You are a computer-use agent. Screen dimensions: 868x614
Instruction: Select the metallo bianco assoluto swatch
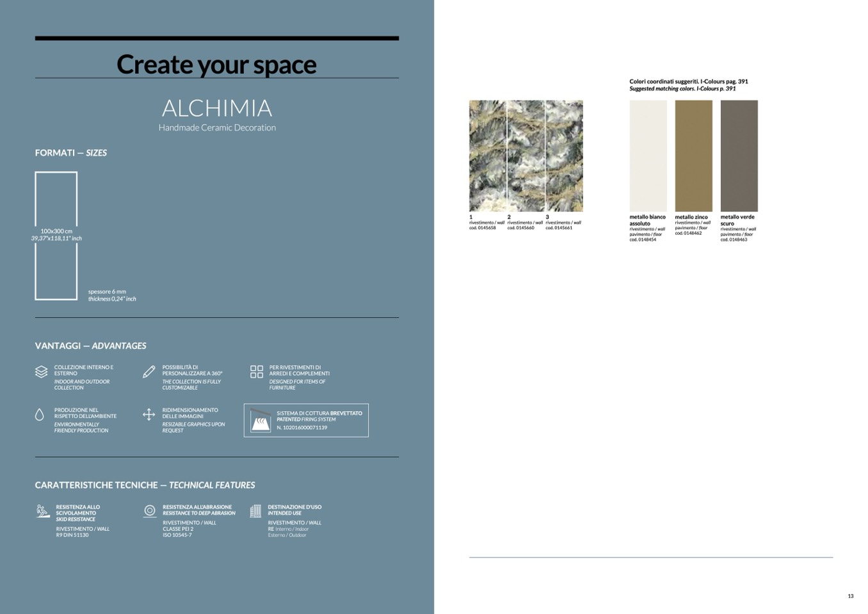coord(648,156)
